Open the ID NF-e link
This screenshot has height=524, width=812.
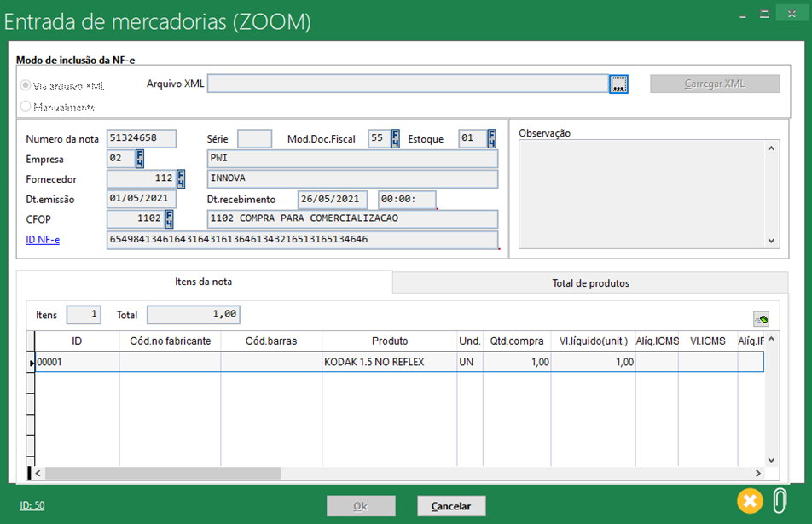43,239
